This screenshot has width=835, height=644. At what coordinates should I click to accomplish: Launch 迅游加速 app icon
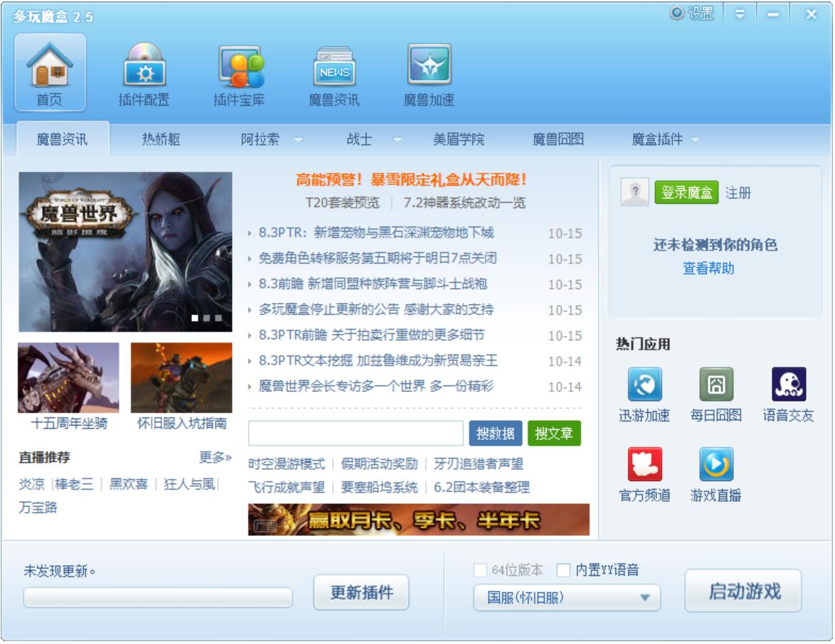(x=644, y=384)
